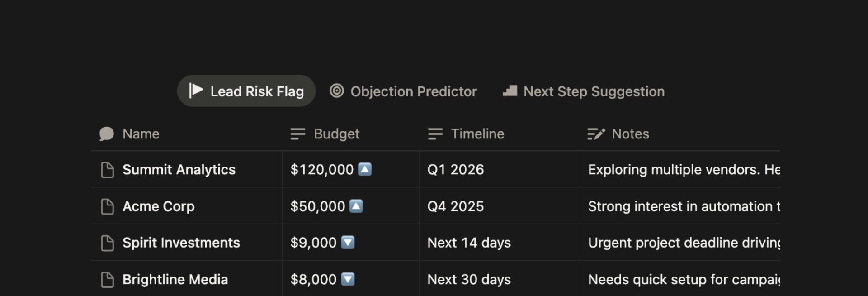868x296 pixels.
Task: Open the Summit Analytics record
Action: point(179,169)
